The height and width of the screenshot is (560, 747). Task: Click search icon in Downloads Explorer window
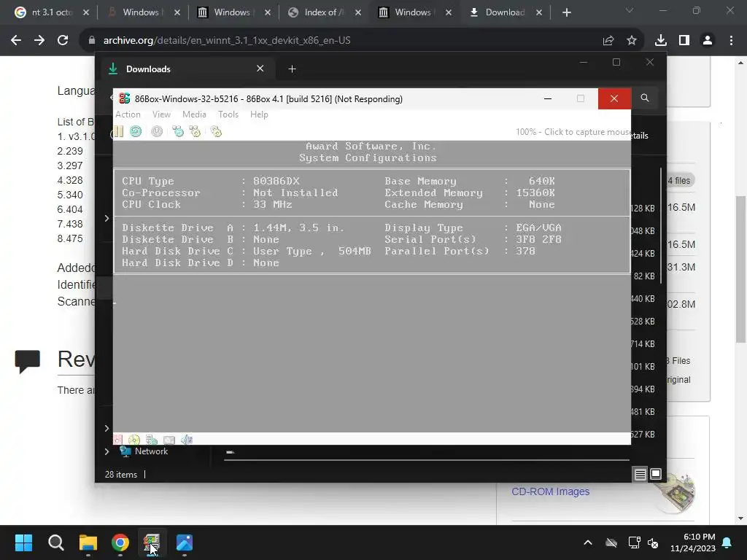click(x=645, y=98)
